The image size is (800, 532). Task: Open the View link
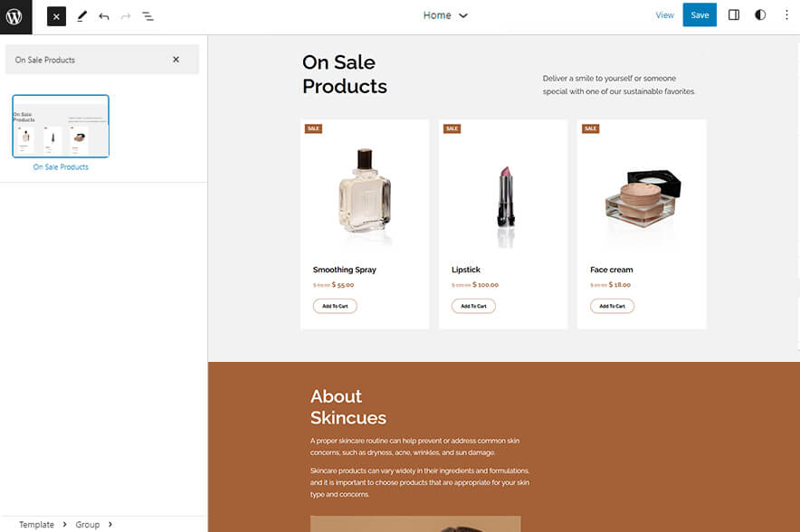[664, 14]
